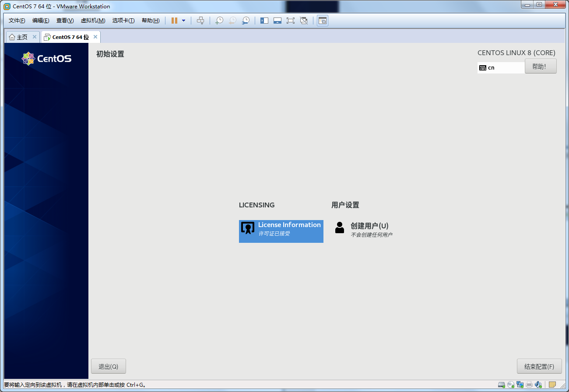Click the 帮助! button
Viewport: 569px width, 392px height.
541,66
